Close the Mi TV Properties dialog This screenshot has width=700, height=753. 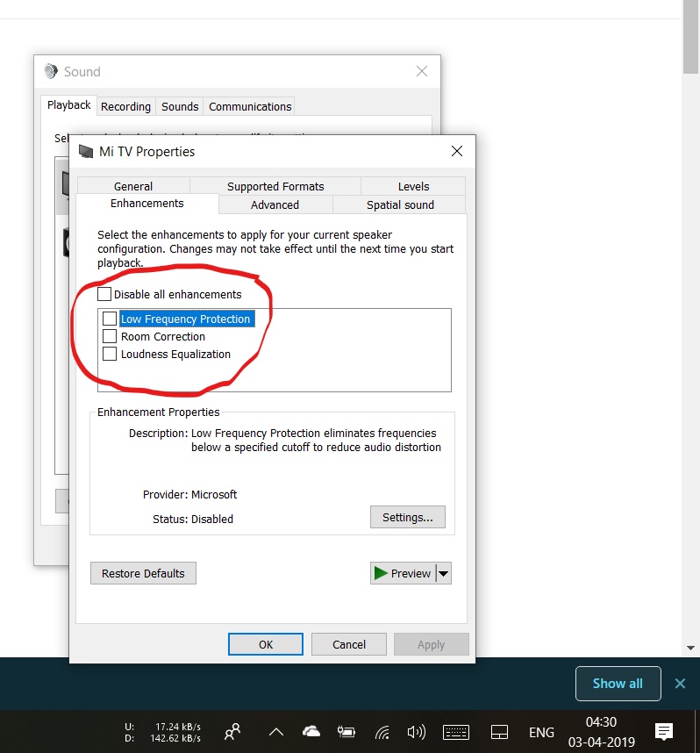click(x=457, y=151)
